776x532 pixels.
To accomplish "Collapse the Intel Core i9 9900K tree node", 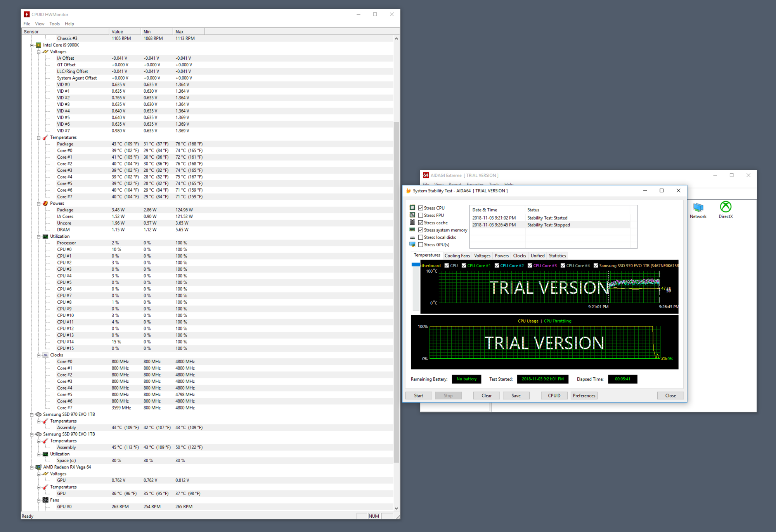I will tap(32, 45).
